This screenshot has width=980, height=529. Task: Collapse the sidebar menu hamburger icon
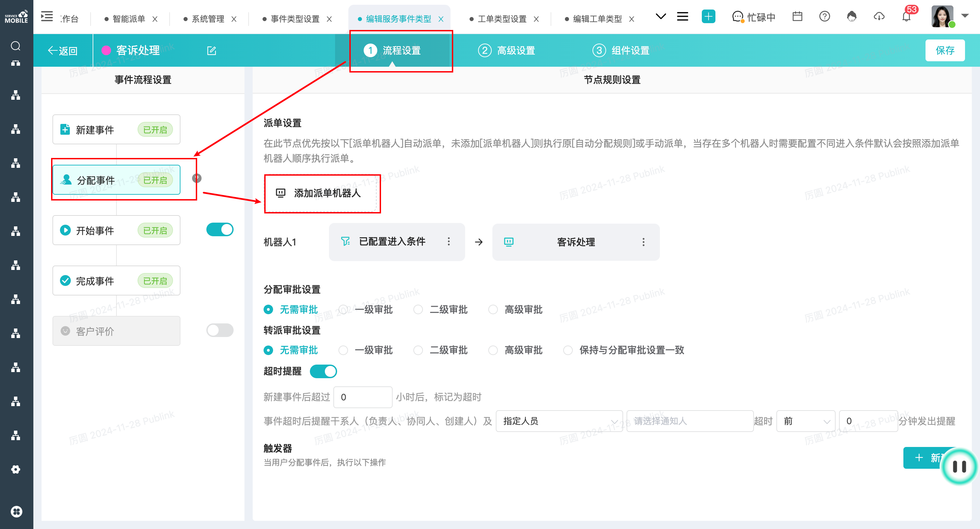pos(47,17)
